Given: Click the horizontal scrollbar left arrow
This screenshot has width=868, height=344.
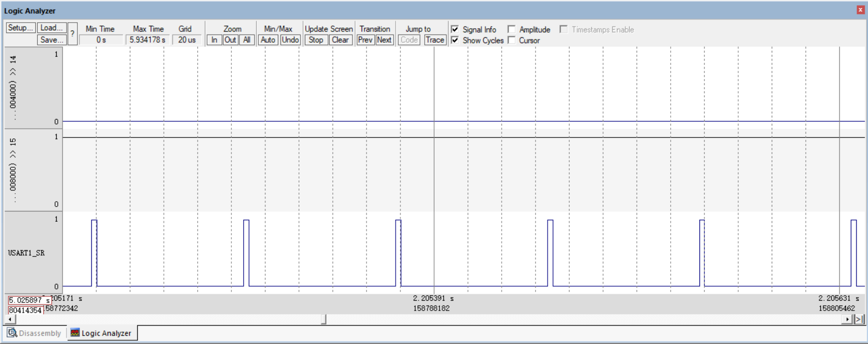Looking at the screenshot, I should click(x=10, y=319).
